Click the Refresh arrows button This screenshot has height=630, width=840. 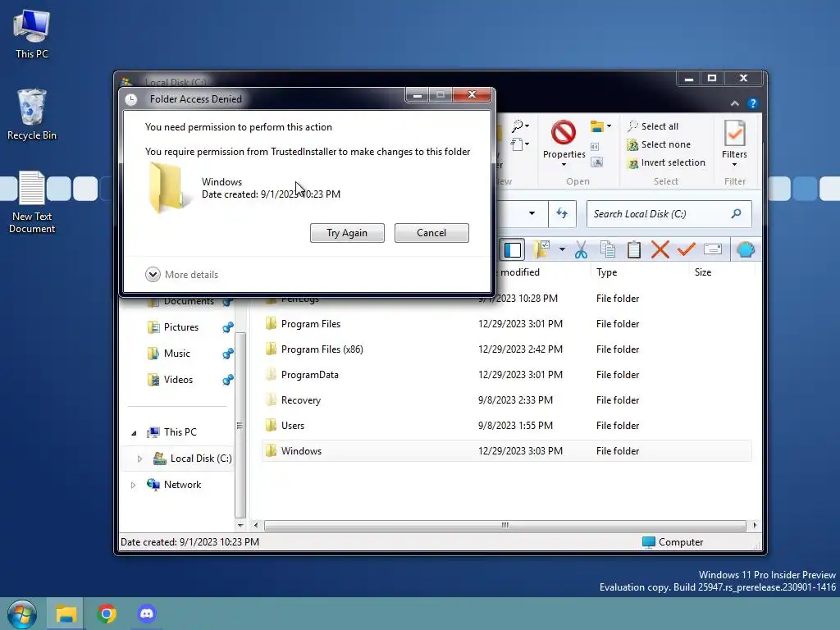coord(562,214)
